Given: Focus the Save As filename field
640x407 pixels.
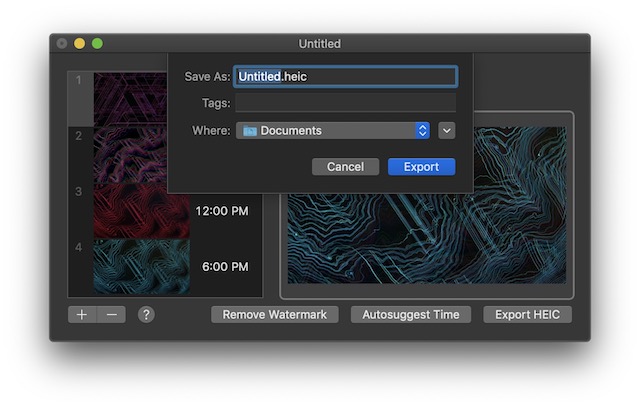Looking at the screenshot, I should [x=345, y=76].
